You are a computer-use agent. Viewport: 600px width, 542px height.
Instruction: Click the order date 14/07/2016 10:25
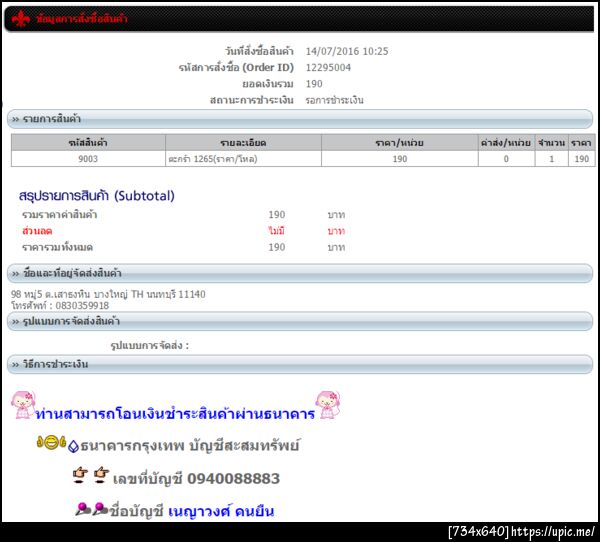(347, 51)
